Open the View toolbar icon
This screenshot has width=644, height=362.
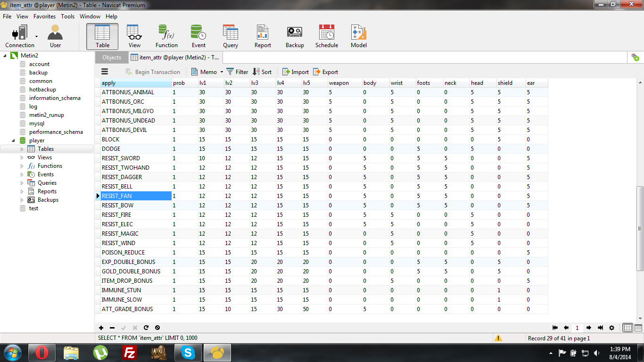[x=134, y=37]
